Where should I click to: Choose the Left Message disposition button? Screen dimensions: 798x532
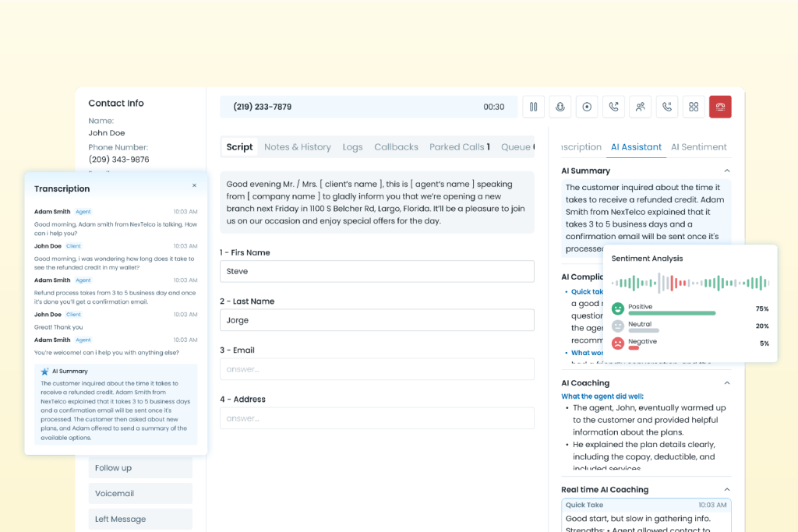coord(140,519)
